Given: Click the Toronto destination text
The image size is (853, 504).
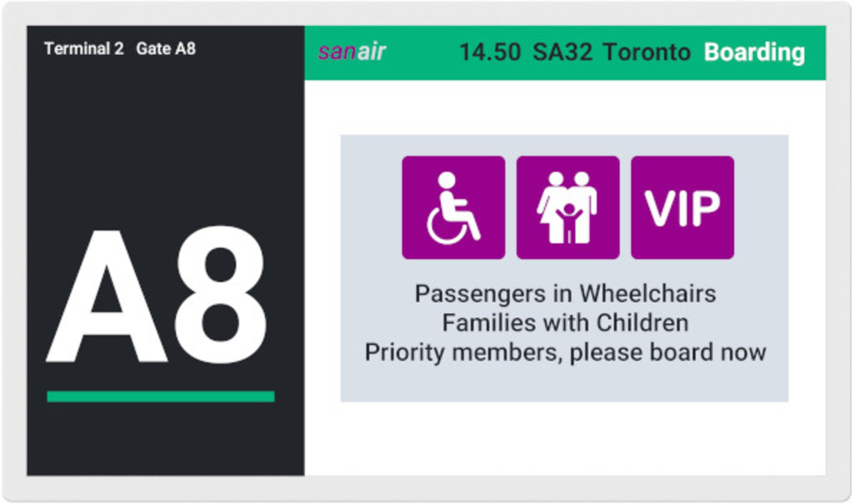Looking at the screenshot, I should coord(647,52).
